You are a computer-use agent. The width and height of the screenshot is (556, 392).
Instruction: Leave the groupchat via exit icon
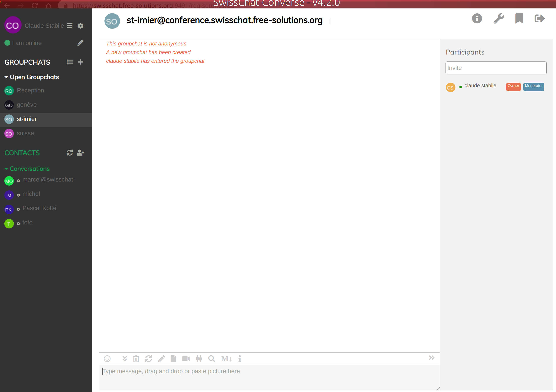540,18
